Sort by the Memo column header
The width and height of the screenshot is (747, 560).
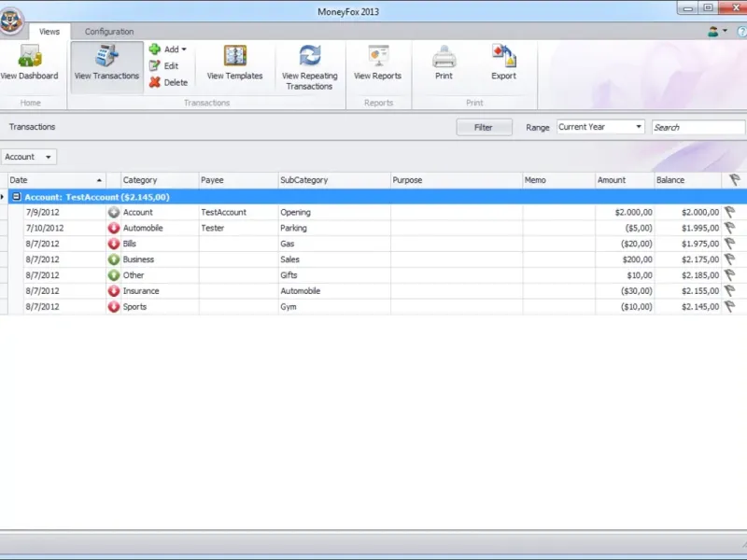click(x=558, y=180)
